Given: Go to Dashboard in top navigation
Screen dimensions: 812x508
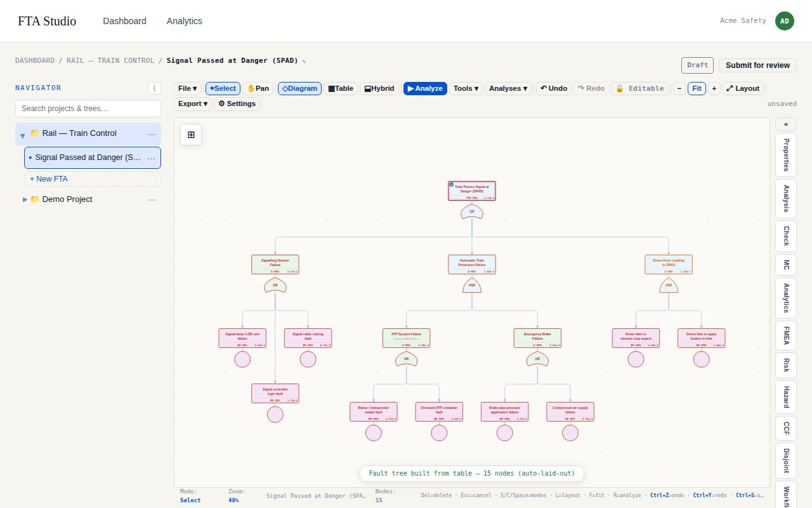Looking at the screenshot, I should pyautogui.click(x=124, y=21).
